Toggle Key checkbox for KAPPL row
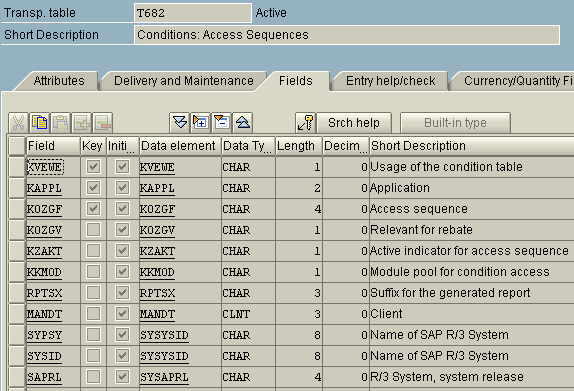This screenshot has width=574, height=391. (93, 188)
